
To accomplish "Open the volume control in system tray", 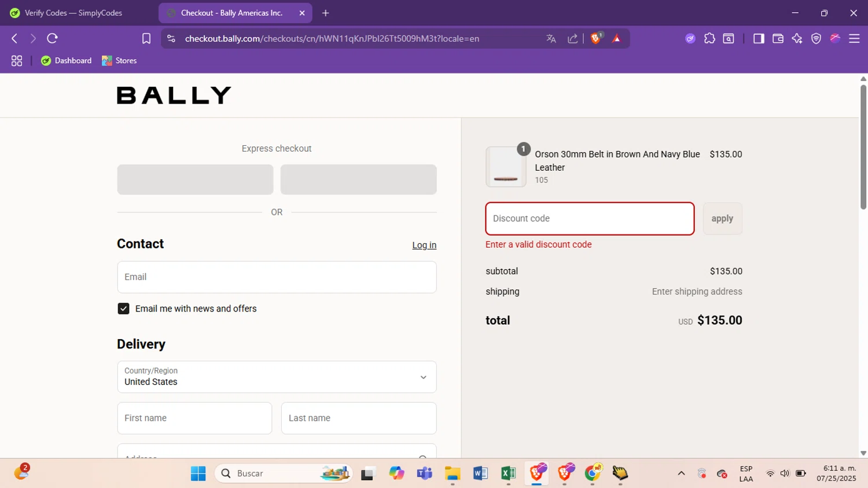I will pos(785,474).
